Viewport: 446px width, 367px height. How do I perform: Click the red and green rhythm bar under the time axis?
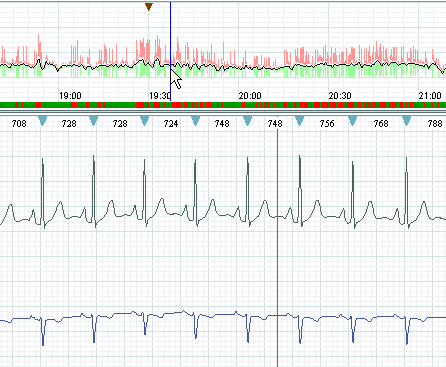223,105
